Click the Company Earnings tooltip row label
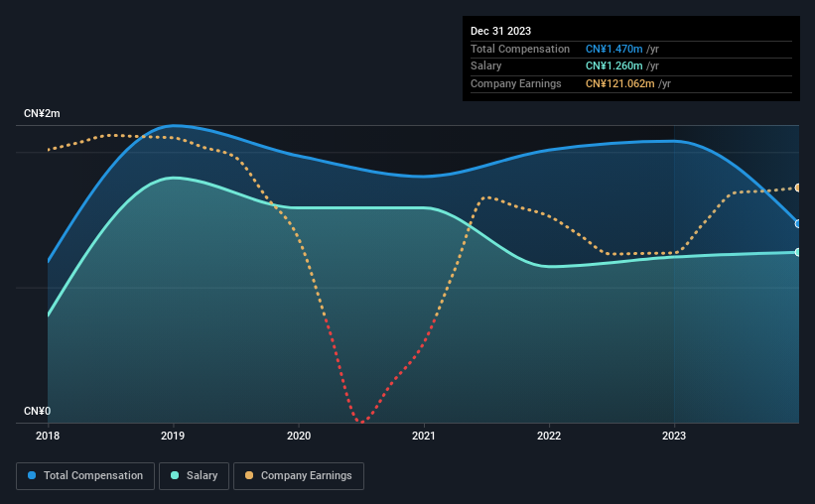 (515, 83)
